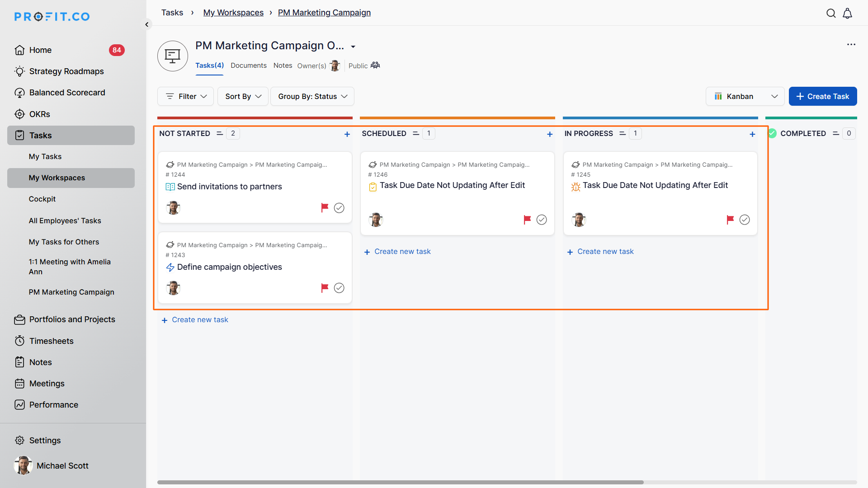Image resolution: width=868 pixels, height=488 pixels.
Task: Click the plus icon in IN PROGRESS column
Action: tap(752, 134)
